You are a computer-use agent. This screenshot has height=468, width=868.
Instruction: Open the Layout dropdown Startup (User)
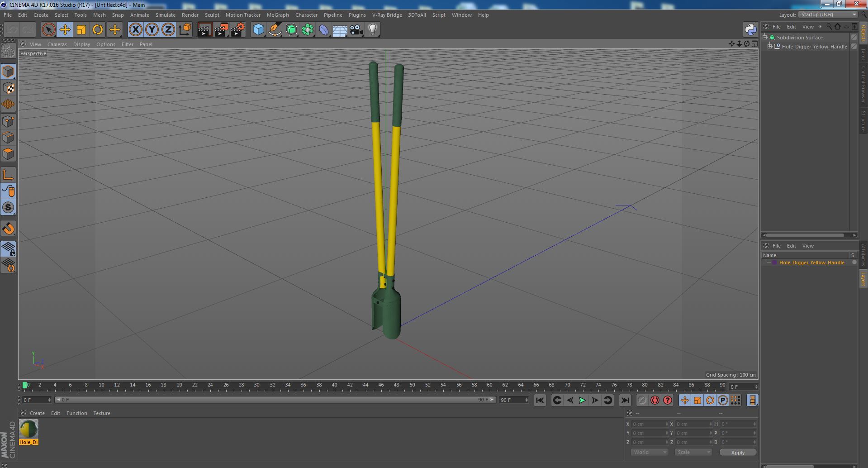828,14
